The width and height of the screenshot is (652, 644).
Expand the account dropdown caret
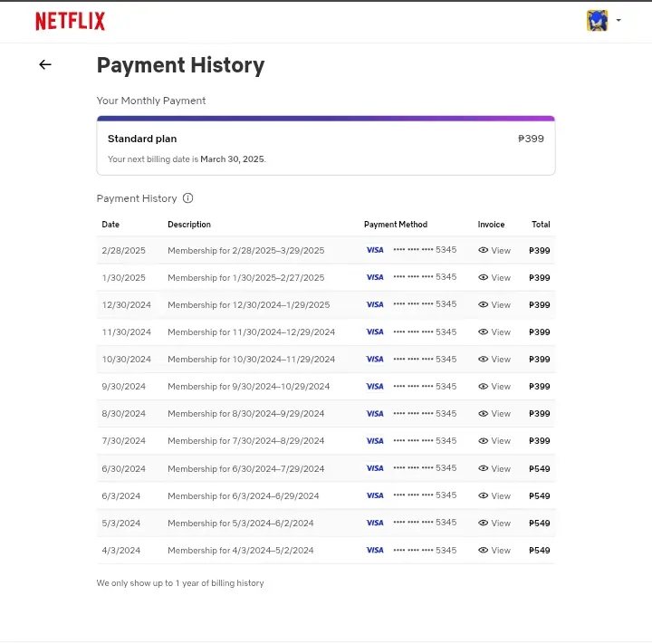(618, 20)
